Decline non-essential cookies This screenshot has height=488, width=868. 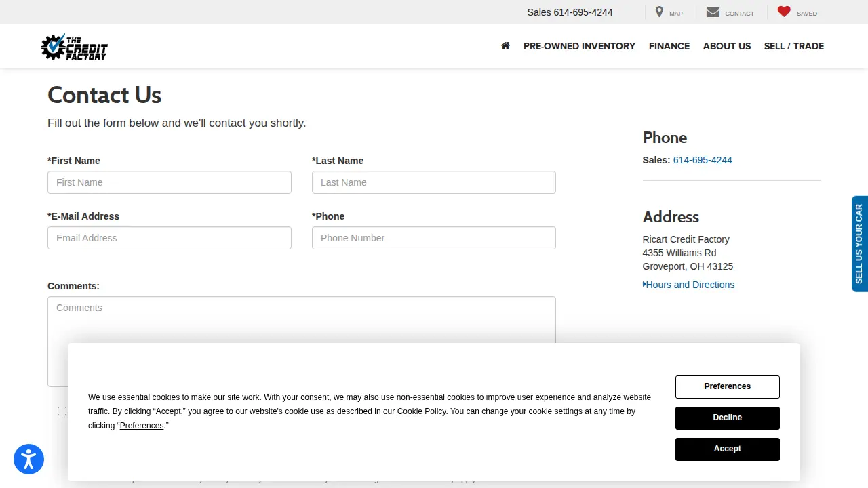728,418
